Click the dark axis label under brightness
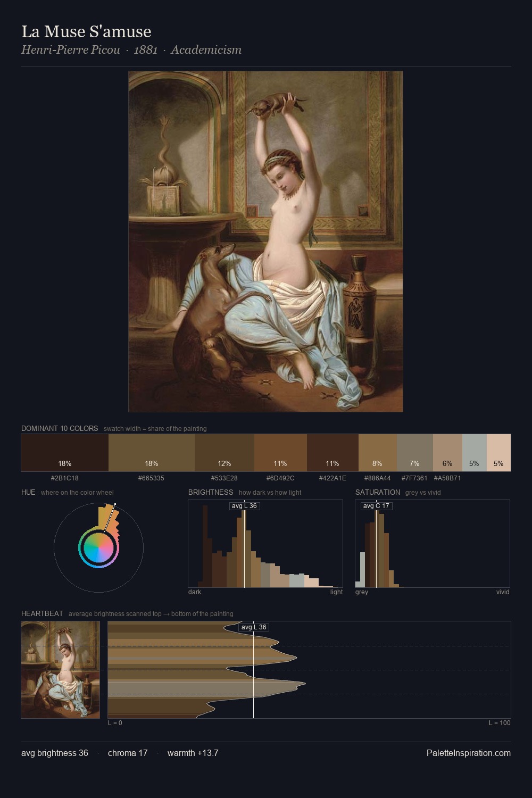 click(x=195, y=592)
